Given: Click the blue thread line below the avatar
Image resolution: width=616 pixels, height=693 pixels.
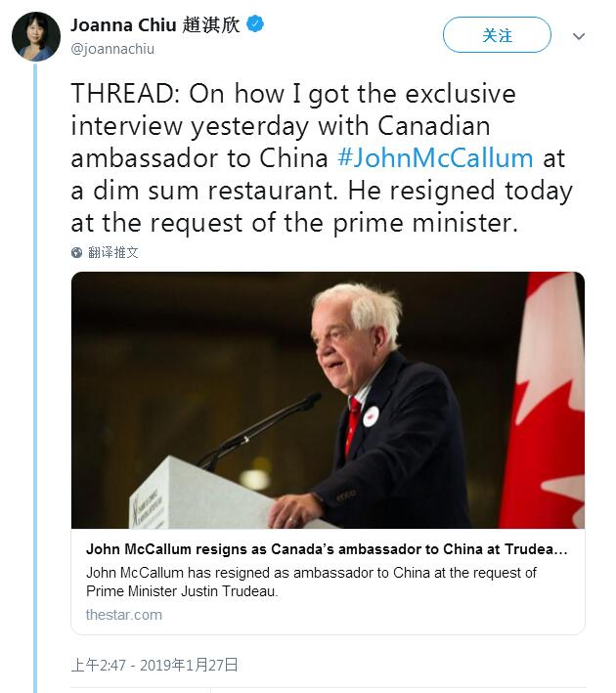Looking at the screenshot, I should point(35,391).
